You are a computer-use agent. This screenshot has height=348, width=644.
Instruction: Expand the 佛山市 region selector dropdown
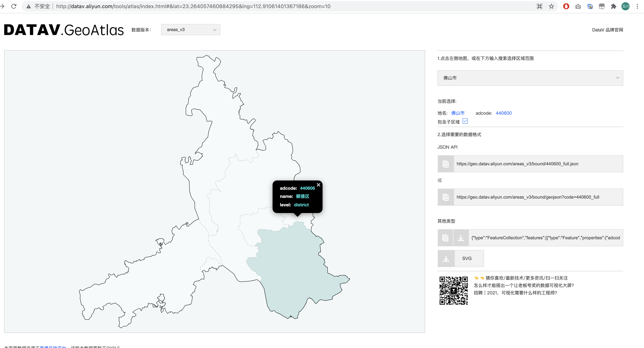[530, 78]
